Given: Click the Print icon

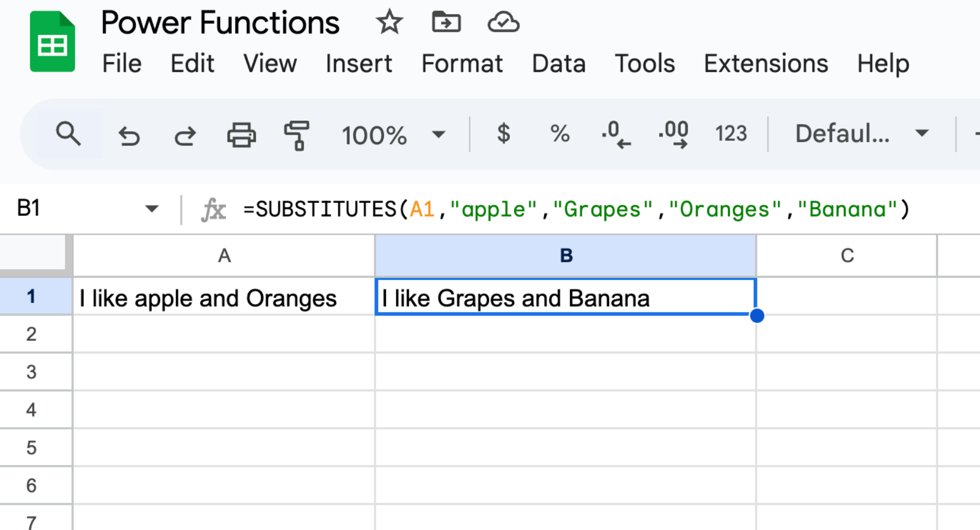Looking at the screenshot, I should coord(241,135).
